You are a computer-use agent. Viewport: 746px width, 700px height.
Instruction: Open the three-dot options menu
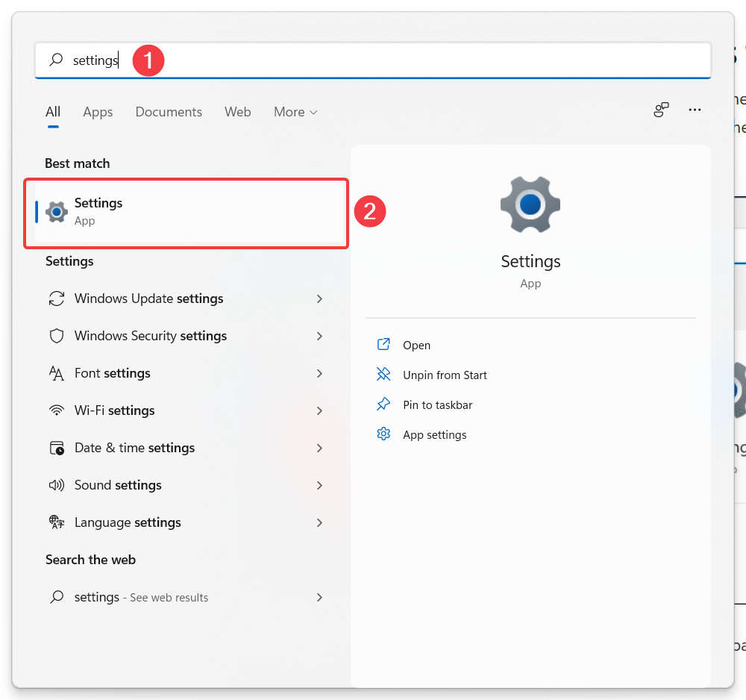(695, 110)
